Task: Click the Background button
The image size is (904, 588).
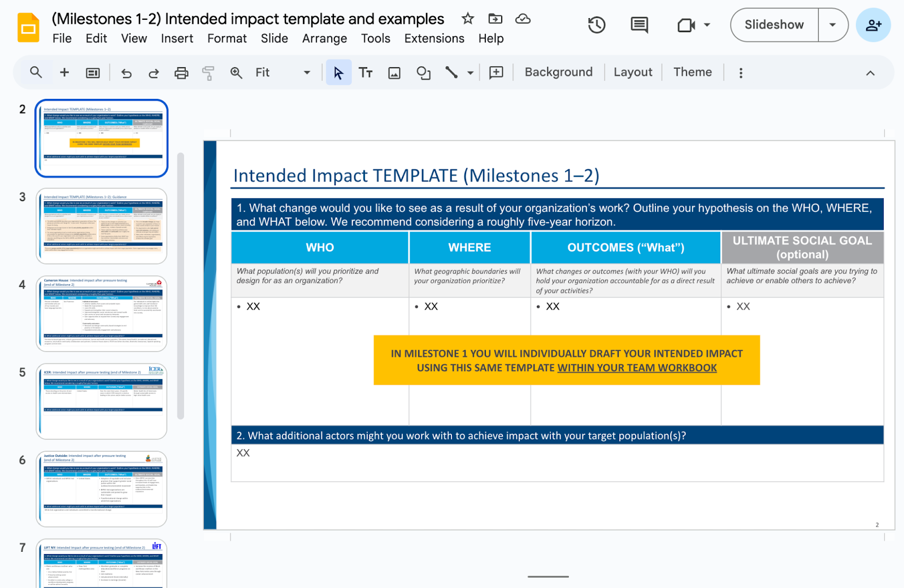Action: [x=558, y=72]
